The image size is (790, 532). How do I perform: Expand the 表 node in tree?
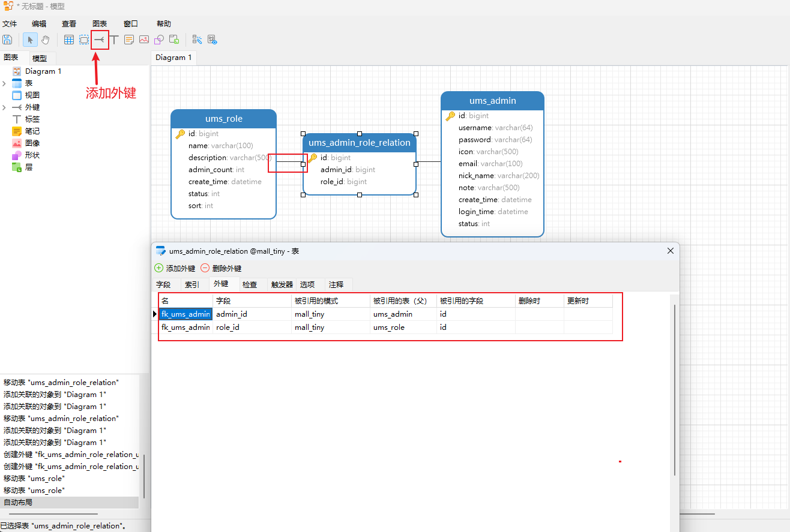pos(4,83)
